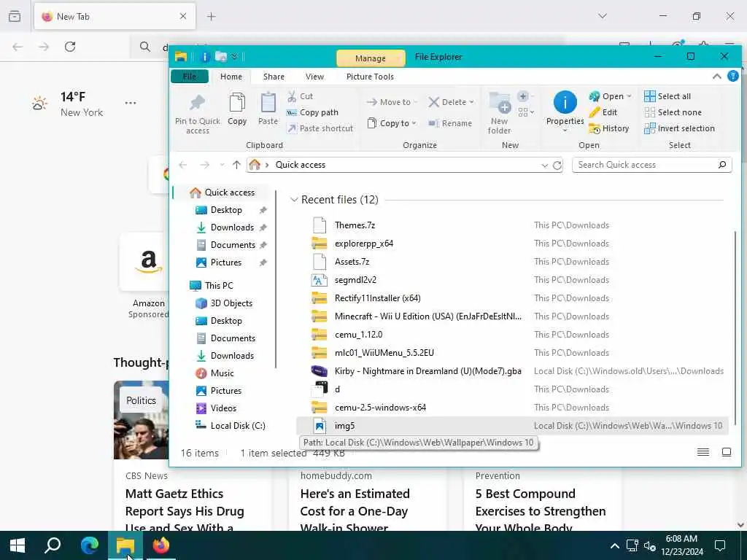
Task: Show hidden tray icons chevron
Action: point(614,545)
